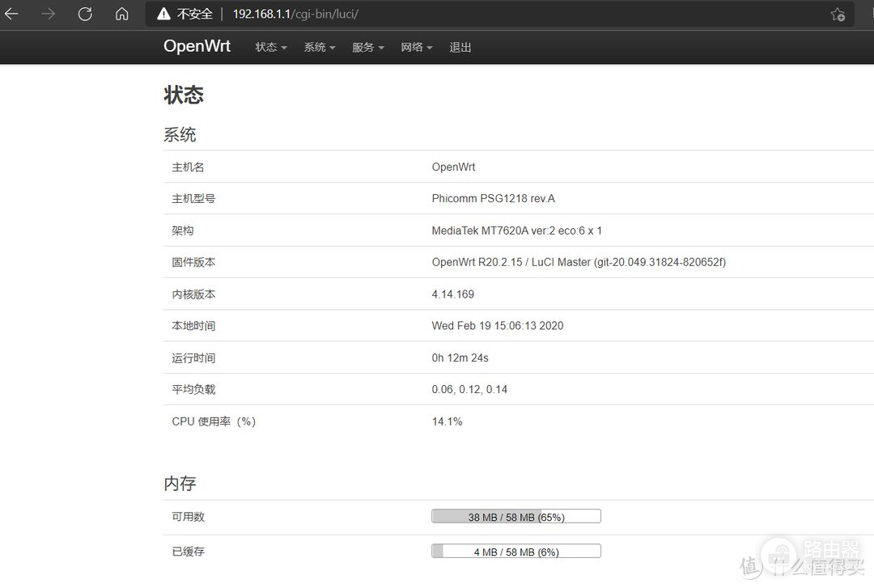Click the browser forward arrow
This screenshot has width=874, height=588.
[48, 15]
